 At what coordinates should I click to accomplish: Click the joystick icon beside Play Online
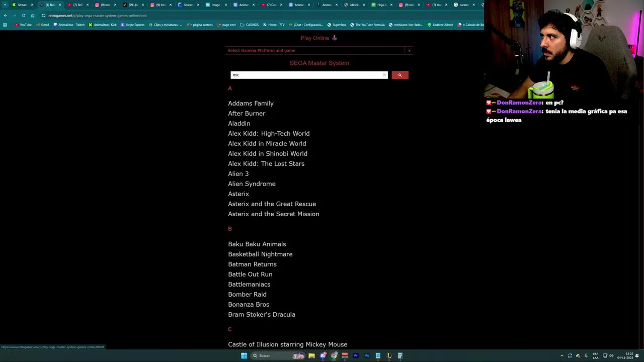point(334,38)
